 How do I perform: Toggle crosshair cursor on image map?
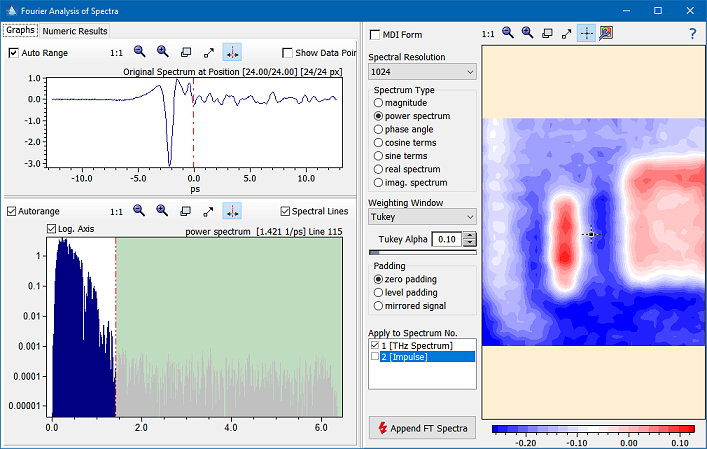pos(587,33)
